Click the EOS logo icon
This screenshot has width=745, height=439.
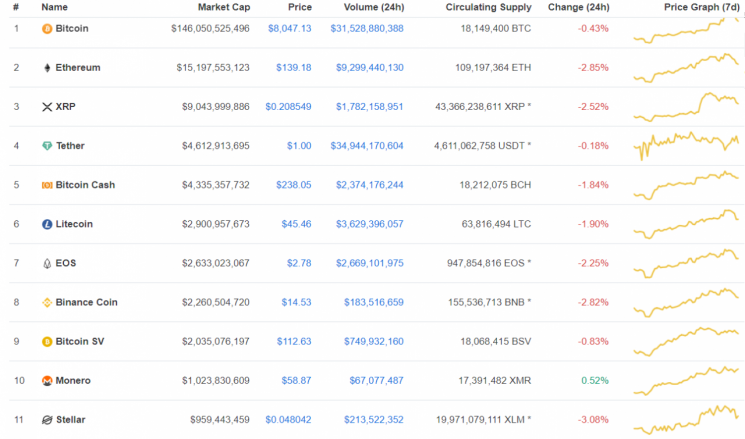click(47, 263)
